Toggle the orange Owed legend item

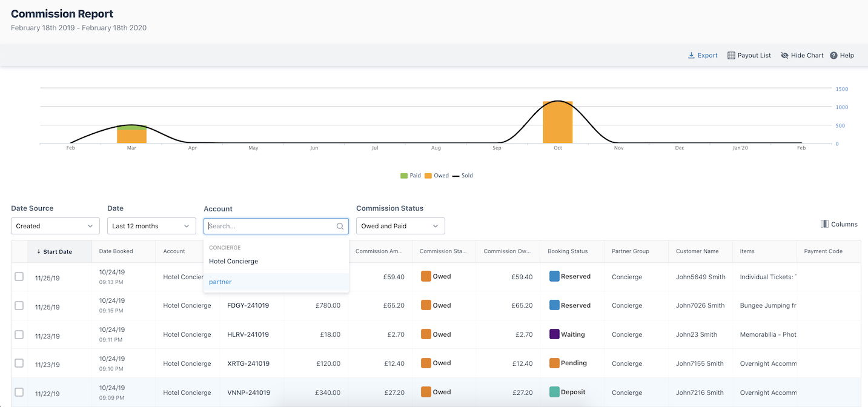coord(437,176)
